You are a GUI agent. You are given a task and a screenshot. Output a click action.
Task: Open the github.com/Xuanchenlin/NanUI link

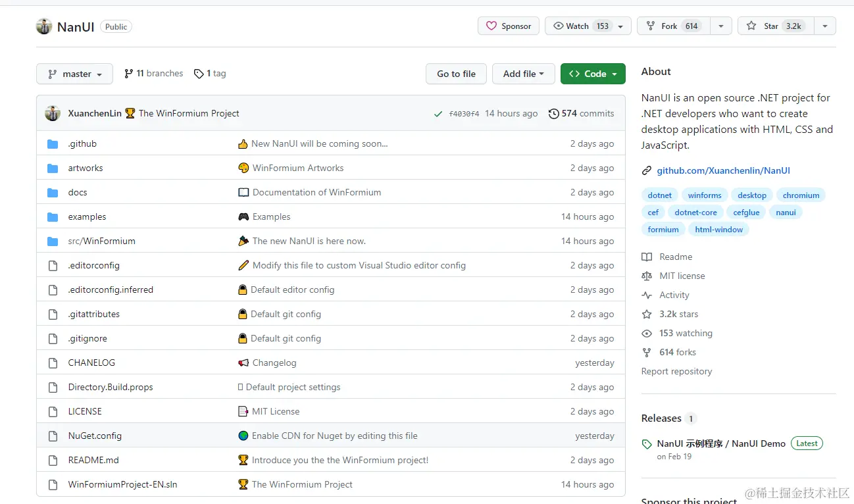pyautogui.click(x=723, y=170)
